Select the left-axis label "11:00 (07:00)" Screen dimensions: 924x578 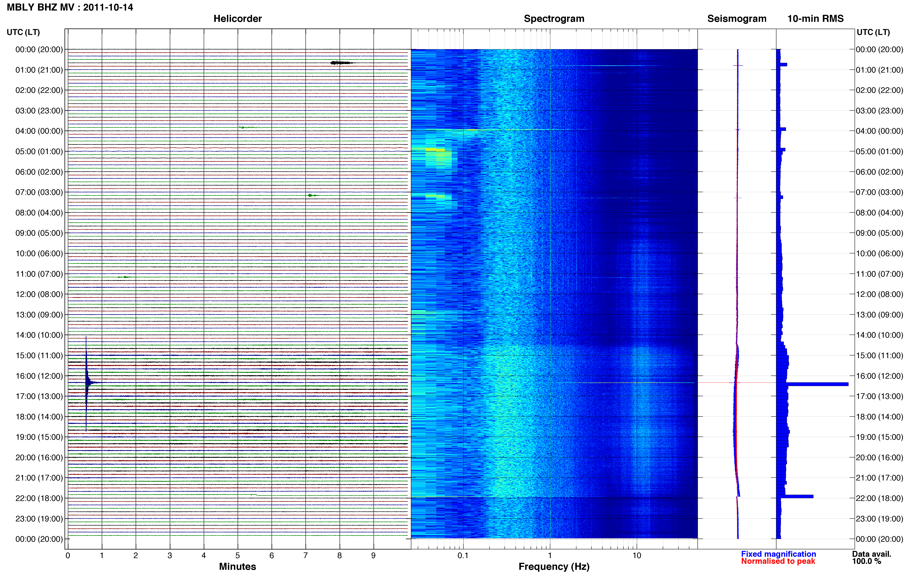39,274
